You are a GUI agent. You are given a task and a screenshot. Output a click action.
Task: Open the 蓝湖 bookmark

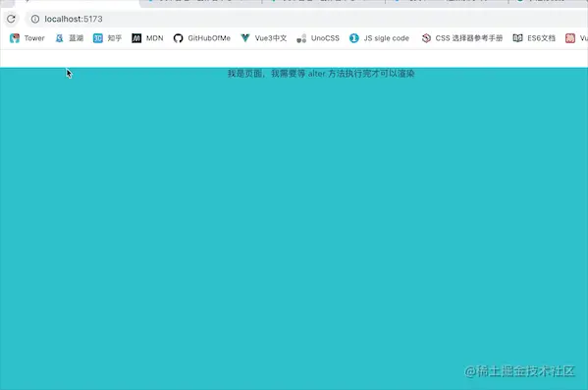(x=70, y=38)
